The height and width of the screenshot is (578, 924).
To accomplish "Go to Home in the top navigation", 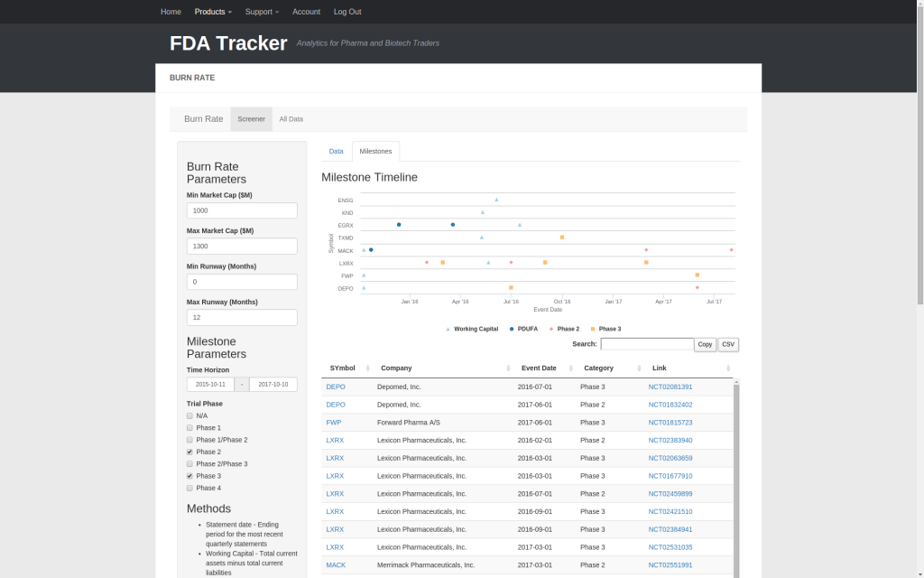I will 171,12.
